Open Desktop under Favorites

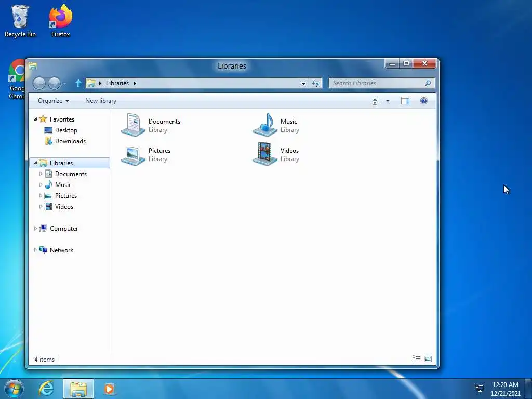[66, 130]
